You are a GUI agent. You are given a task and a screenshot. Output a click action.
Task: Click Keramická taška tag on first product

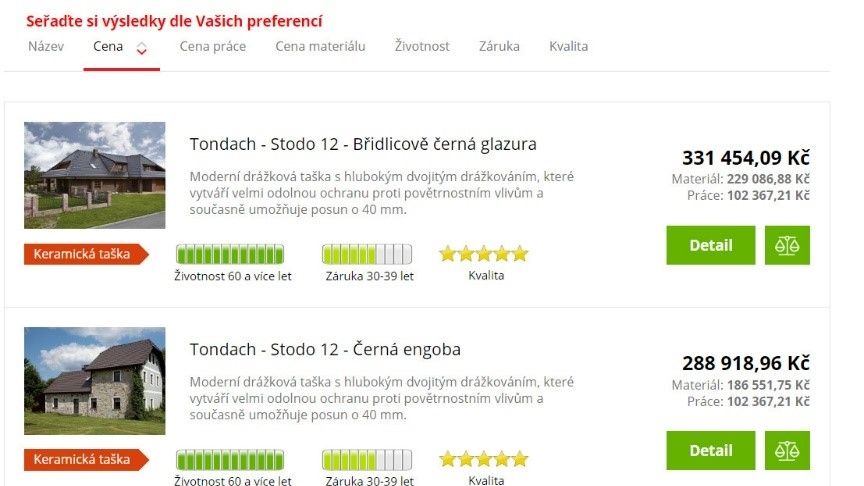(87, 254)
